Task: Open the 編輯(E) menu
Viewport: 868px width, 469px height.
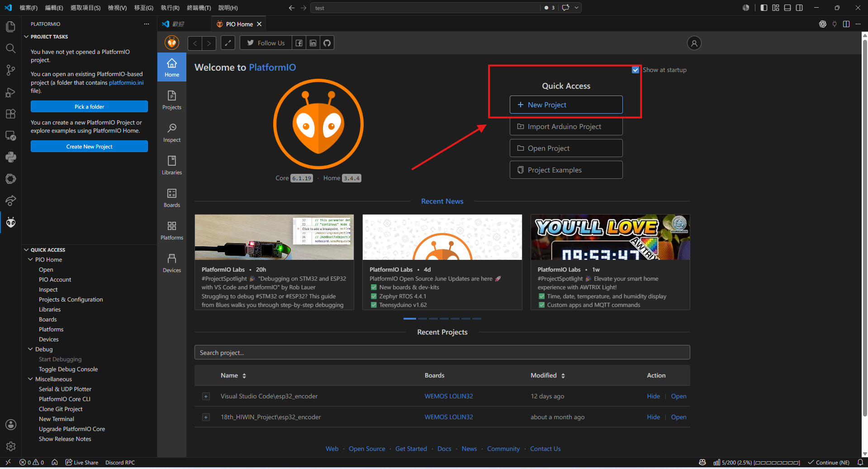Action: pyautogui.click(x=54, y=8)
